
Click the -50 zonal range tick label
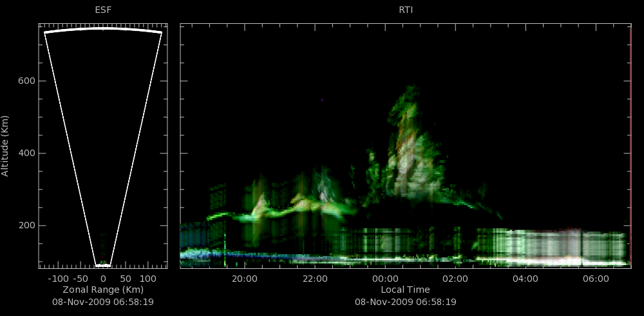click(81, 279)
